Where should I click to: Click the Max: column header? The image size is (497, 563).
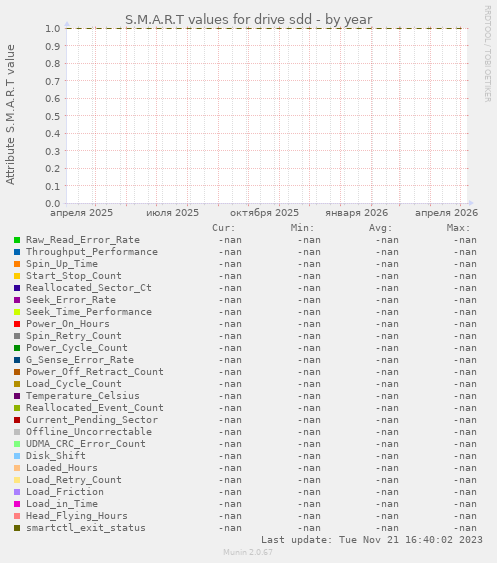tap(458, 228)
